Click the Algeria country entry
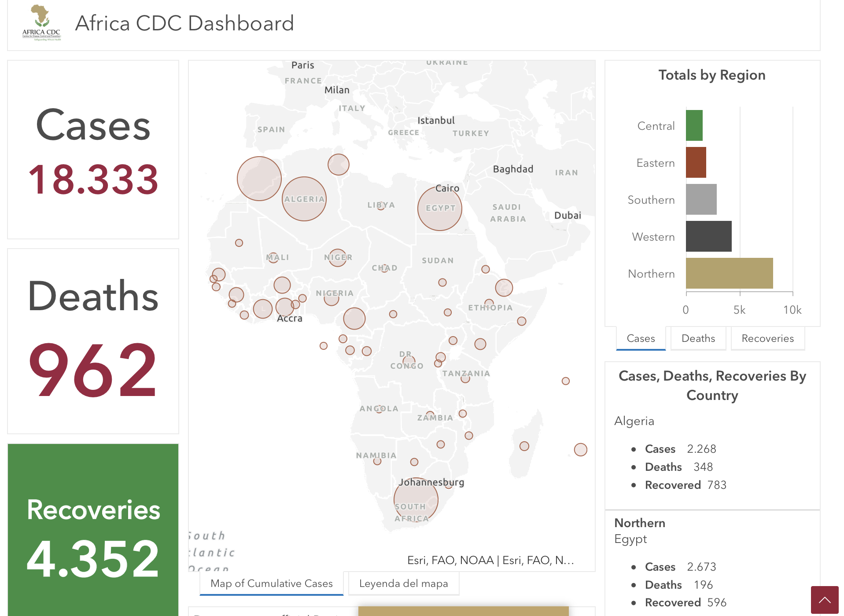Image resolution: width=844 pixels, height=616 pixels. (x=634, y=421)
